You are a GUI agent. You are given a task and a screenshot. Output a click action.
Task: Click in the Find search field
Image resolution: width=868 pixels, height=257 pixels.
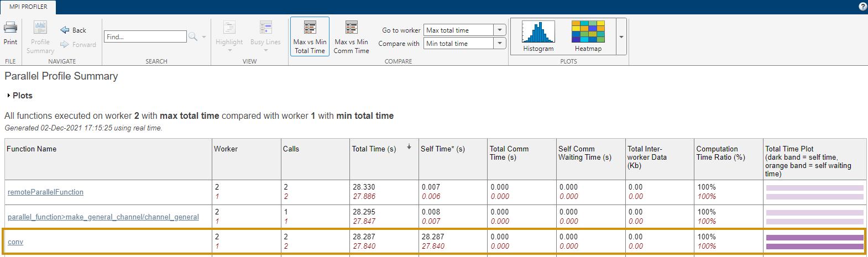(145, 37)
